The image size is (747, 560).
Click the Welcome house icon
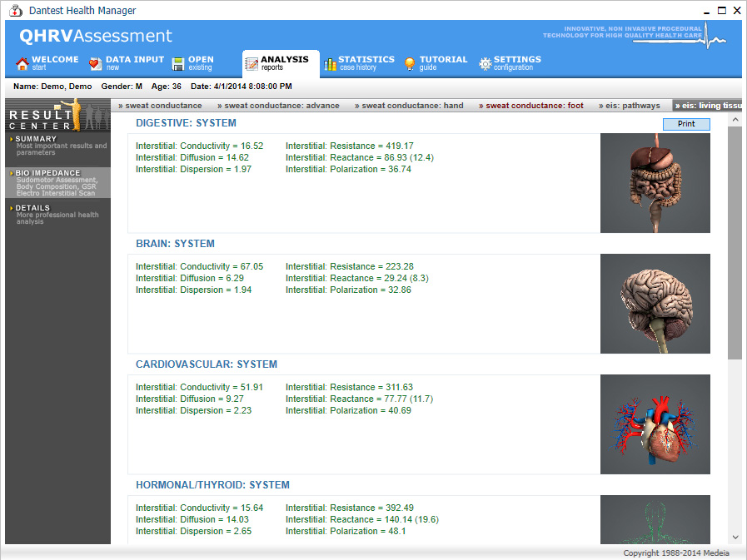22,64
